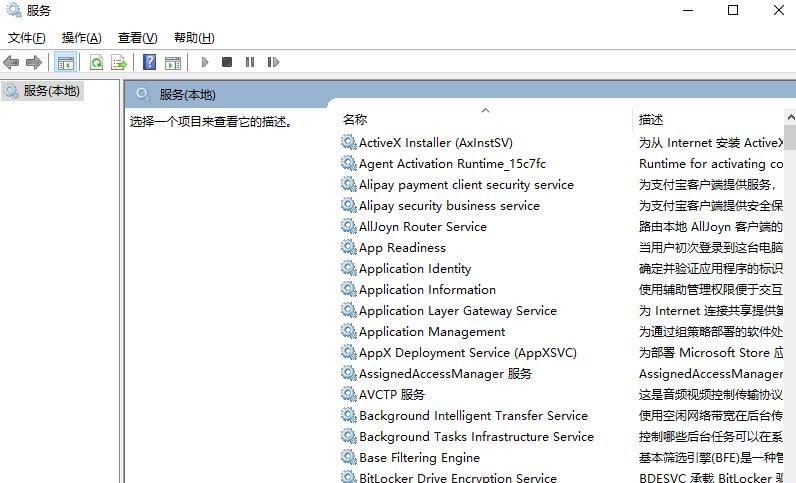796x483 pixels.
Task: Click the gear icon for Agent Activation Runtime
Action: (348, 163)
